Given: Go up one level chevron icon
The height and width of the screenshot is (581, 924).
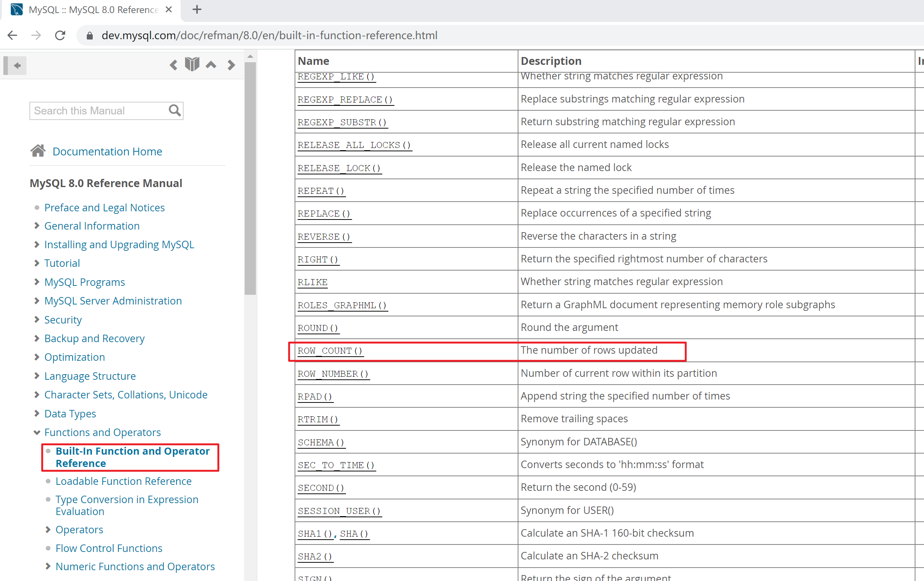Looking at the screenshot, I should [x=211, y=65].
